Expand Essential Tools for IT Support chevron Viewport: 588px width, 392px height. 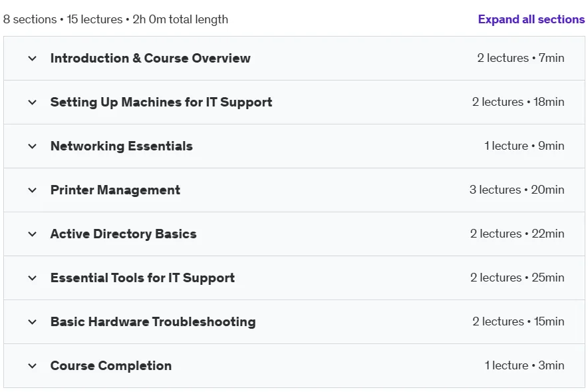[x=32, y=278]
